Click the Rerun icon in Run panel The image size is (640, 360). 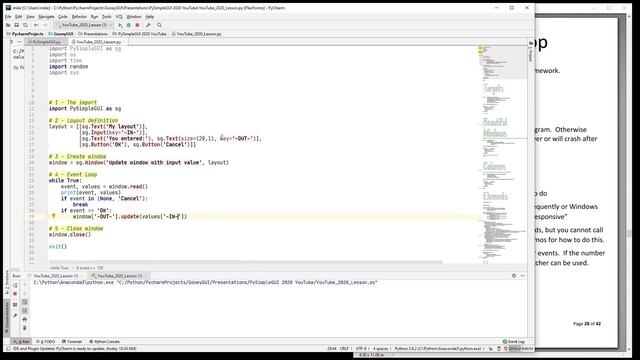15,285
